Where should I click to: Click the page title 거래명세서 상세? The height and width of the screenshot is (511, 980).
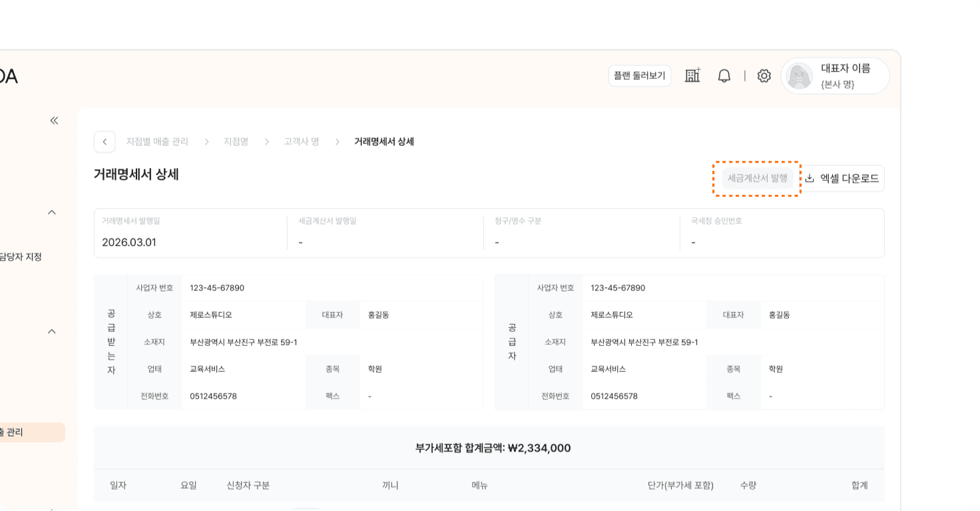tap(136, 174)
